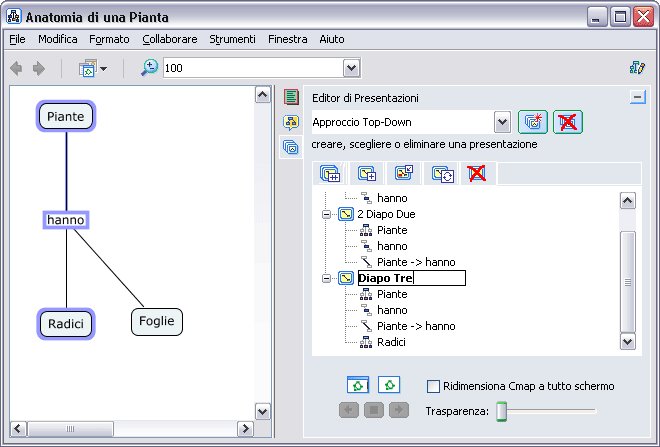
Task: Collapse the 2 Diapo Due slide node
Action: coord(326,214)
